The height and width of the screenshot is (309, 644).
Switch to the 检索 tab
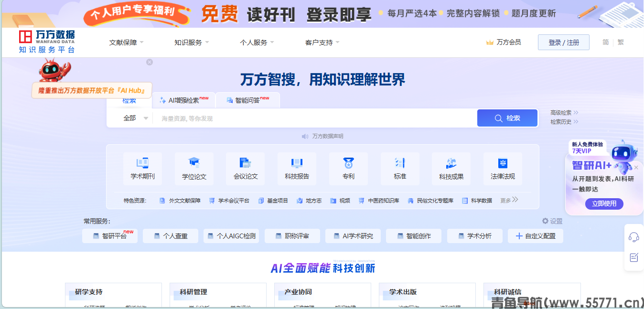tap(129, 100)
